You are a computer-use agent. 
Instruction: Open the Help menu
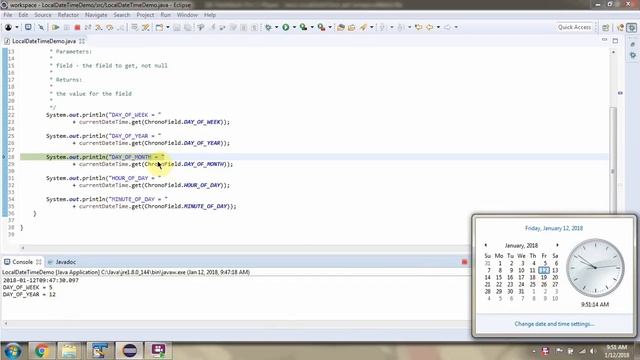coord(210,15)
